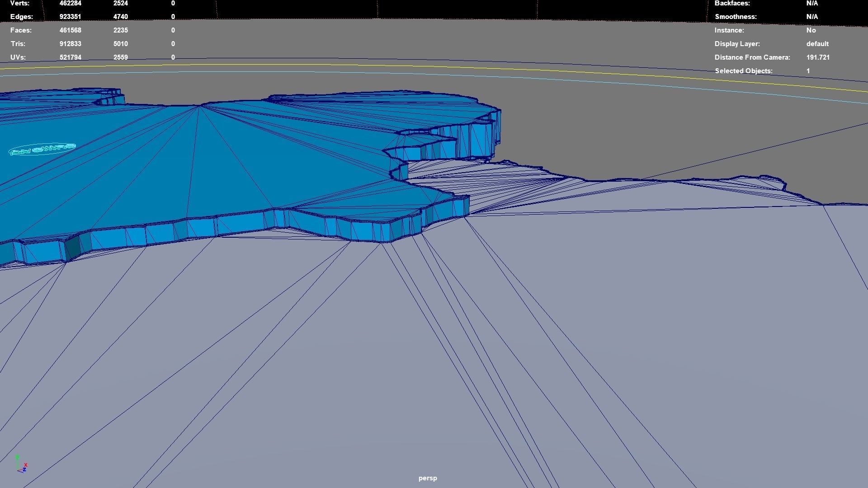Click the Selected Objects label
This screenshot has width=868, height=488.
click(x=744, y=71)
